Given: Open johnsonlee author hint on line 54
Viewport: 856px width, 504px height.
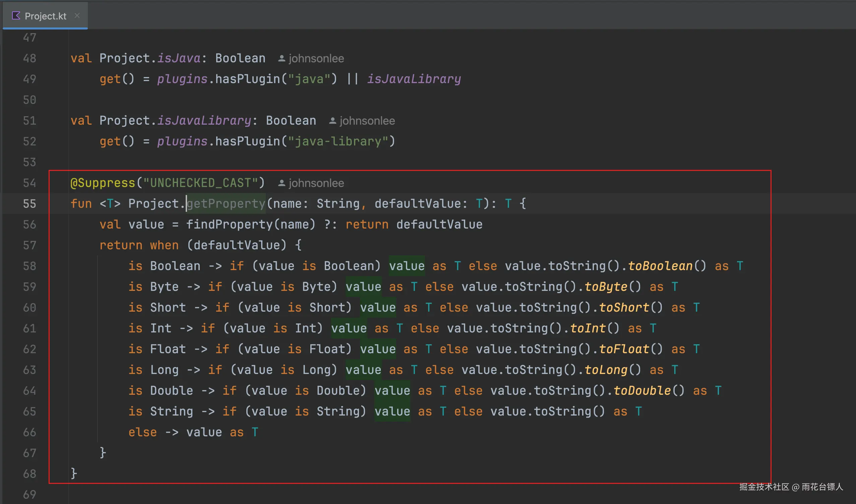Looking at the screenshot, I should coord(316,183).
